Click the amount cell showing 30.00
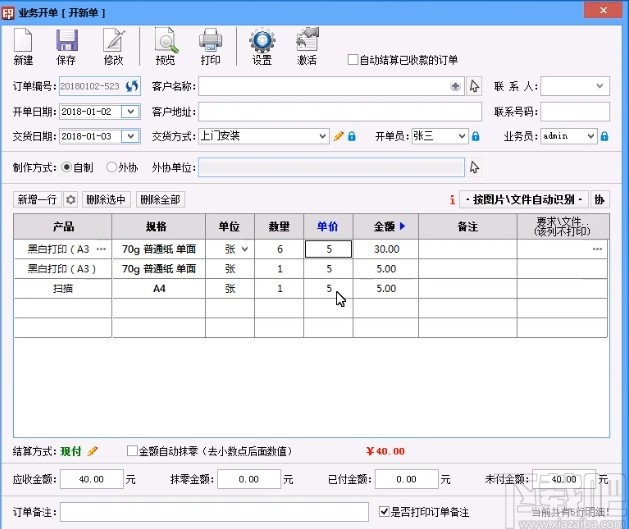Viewport: 629px width, 529px height. point(386,249)
